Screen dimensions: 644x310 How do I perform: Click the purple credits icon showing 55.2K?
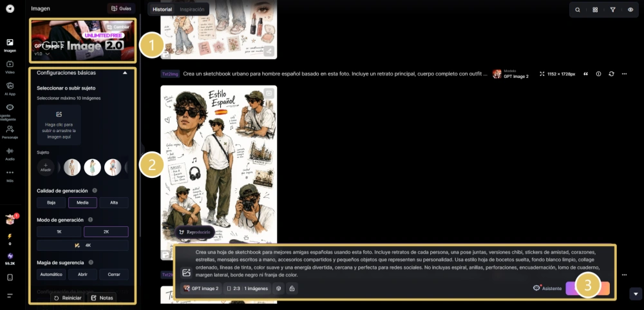[x=10, y=256]
